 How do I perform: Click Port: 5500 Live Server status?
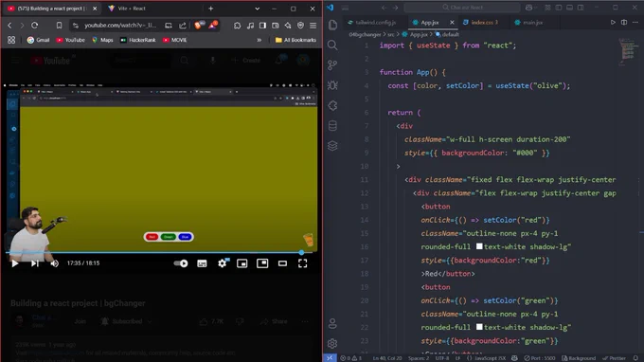540,358
